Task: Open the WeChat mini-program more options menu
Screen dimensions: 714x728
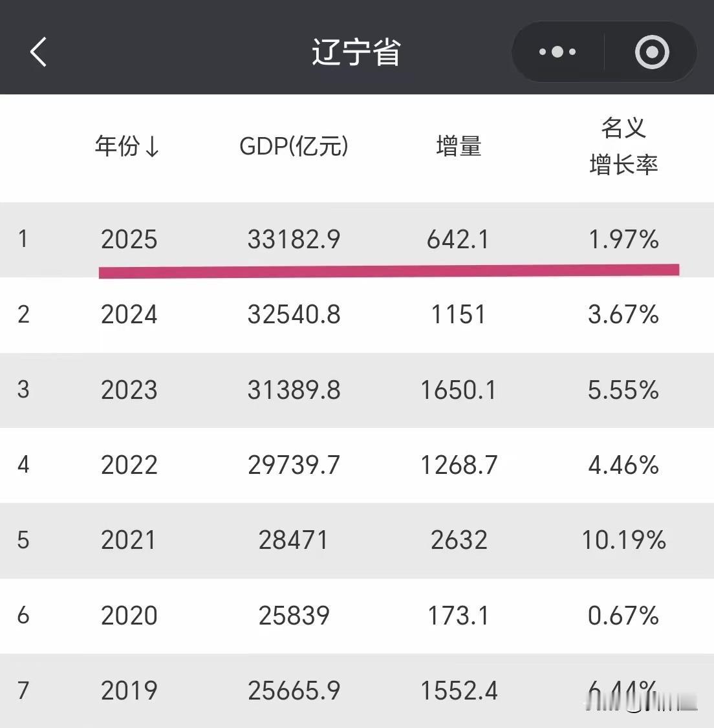Action: (557, 52)
